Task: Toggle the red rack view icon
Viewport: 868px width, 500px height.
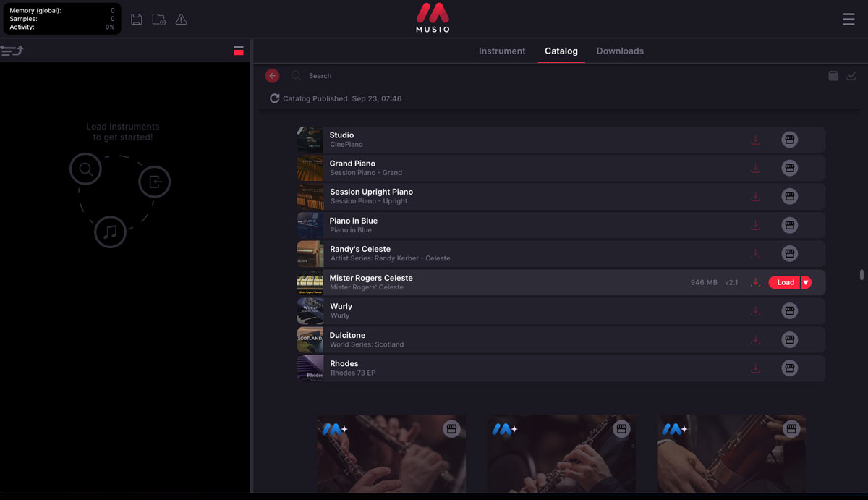Action: tap(238, 51)
